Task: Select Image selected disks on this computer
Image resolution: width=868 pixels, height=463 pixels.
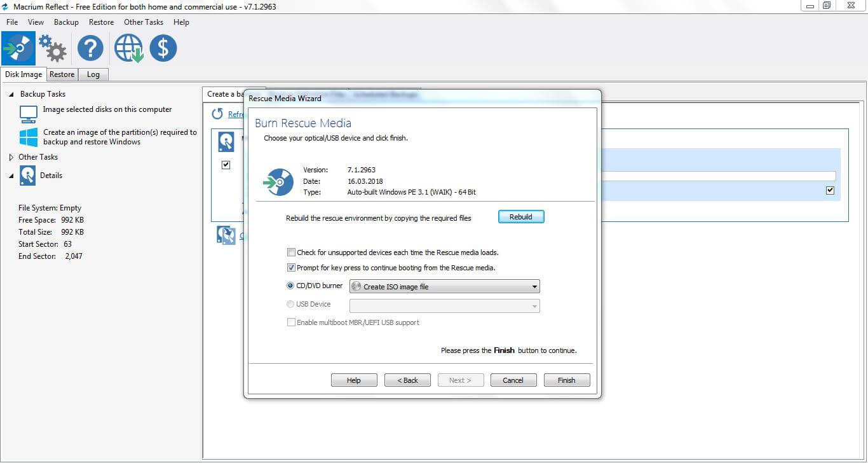Action: (107, 109)
